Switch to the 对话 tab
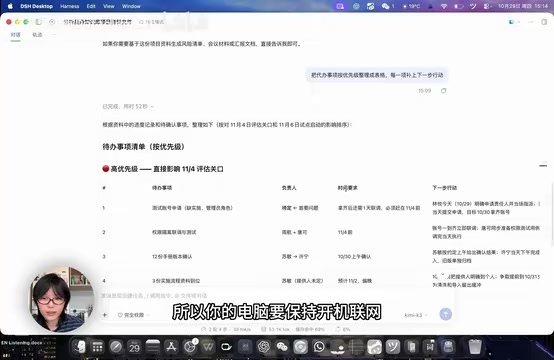This screenshot has width=554, height=360. click(x=15, y=35)
